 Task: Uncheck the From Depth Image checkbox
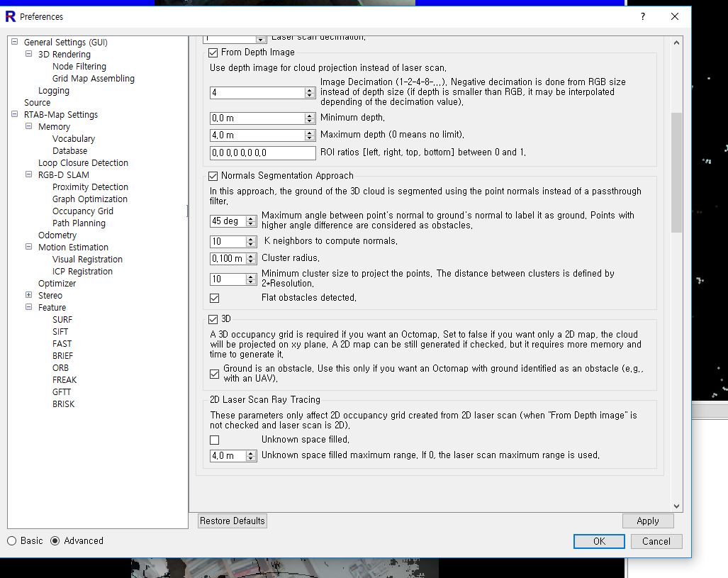coord(213,52)
